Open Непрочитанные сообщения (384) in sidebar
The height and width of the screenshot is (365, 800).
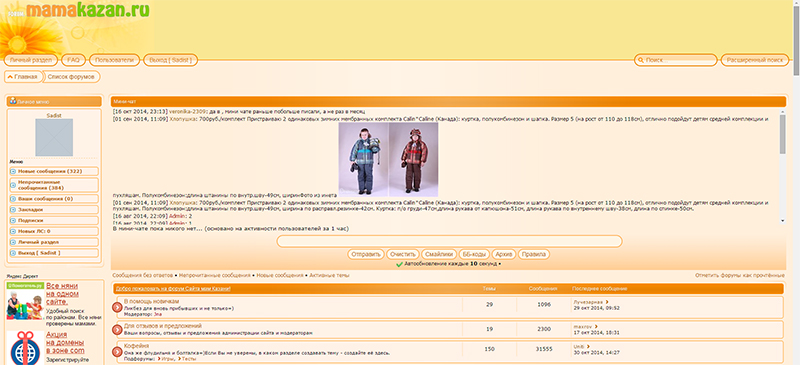point(41,185)
